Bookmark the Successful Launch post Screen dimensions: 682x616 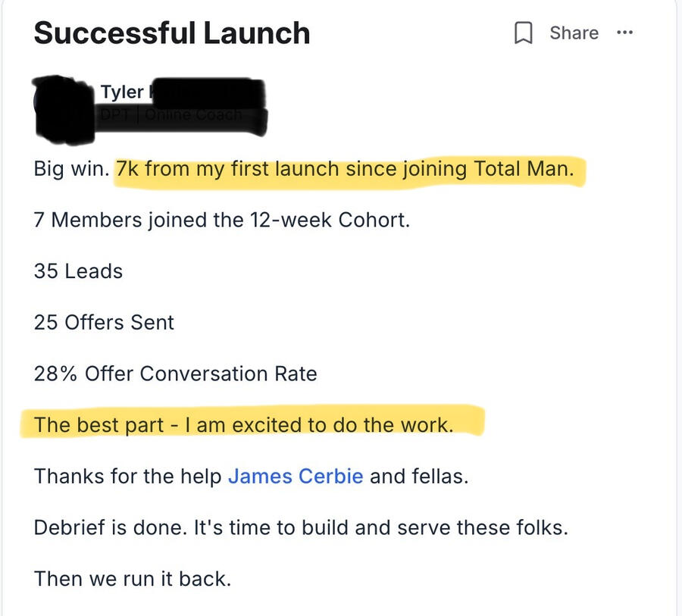coord(523,33)
